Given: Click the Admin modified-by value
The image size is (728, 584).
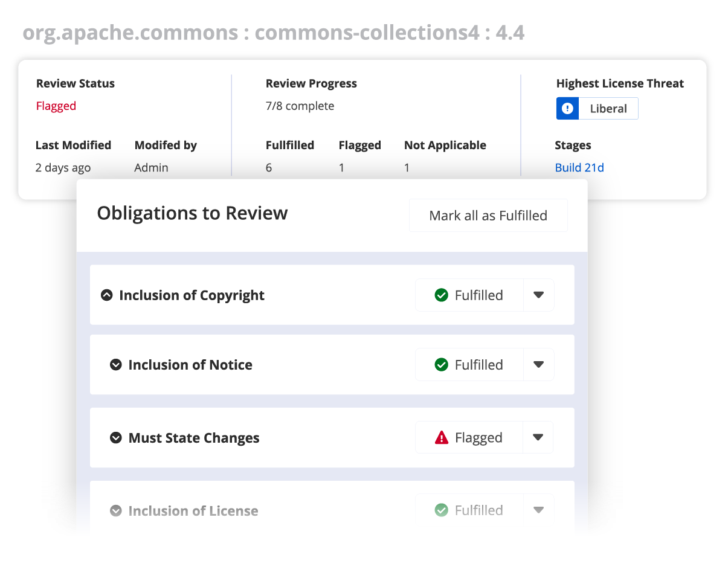Looking at the screenshot, I should pos(151,168).
